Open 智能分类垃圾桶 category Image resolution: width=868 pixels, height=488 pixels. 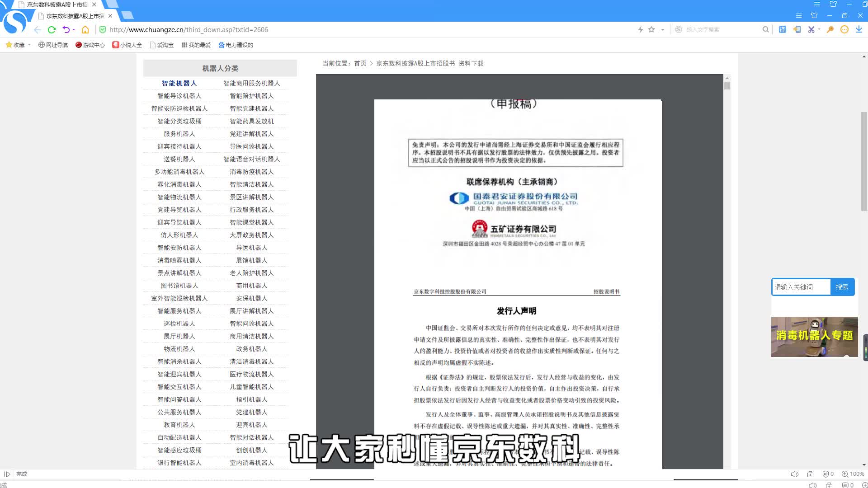click(179, 121)
